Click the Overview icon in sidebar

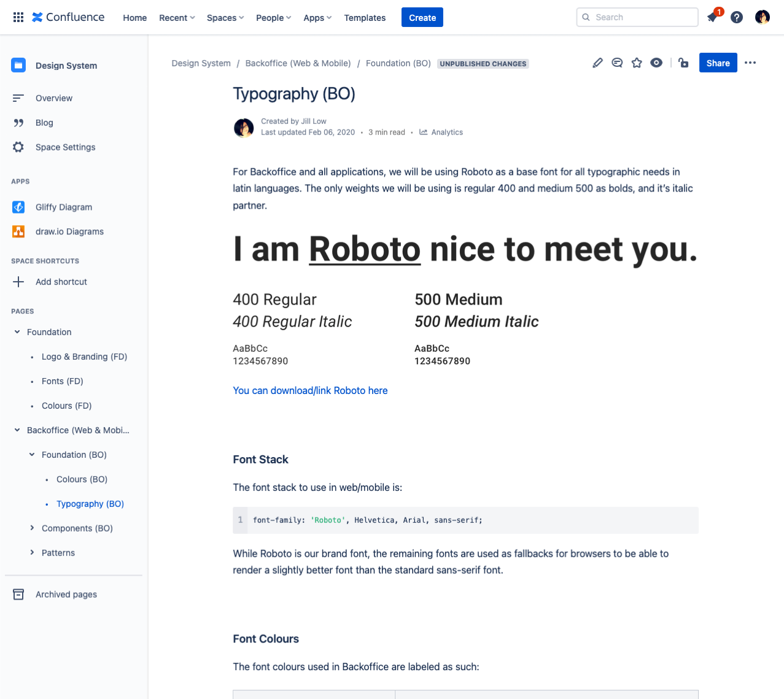click(18, 98)
